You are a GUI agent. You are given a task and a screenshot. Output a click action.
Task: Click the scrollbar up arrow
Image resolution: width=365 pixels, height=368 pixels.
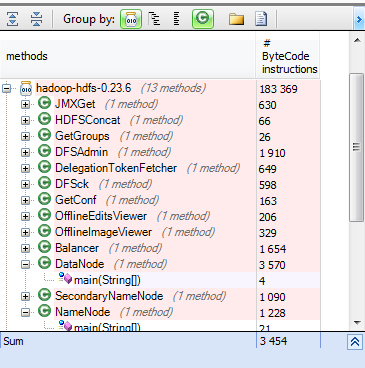357,40
